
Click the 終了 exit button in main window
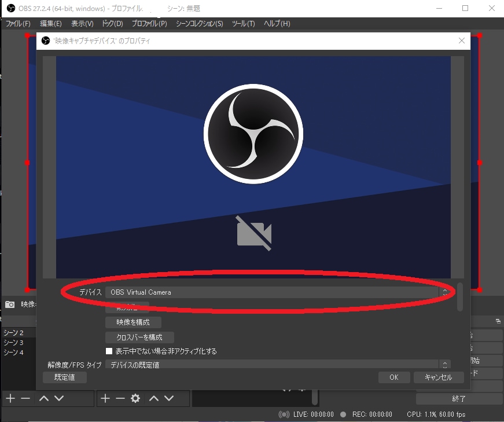[x=459, y=398]
